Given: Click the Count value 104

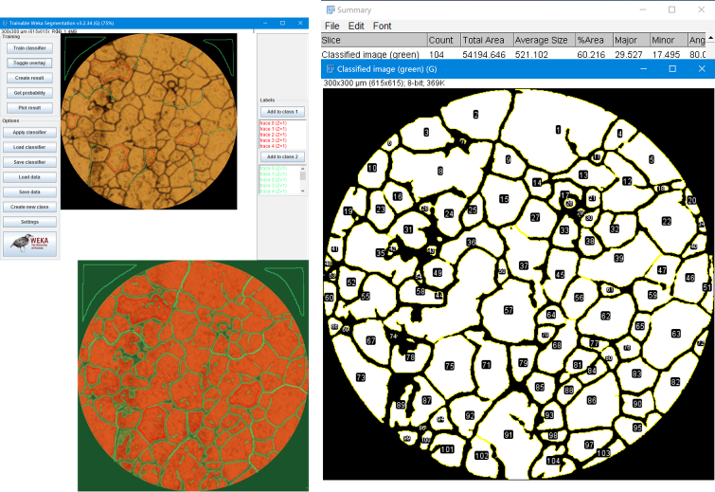Looking at the screenshot, I should point(436,55).
